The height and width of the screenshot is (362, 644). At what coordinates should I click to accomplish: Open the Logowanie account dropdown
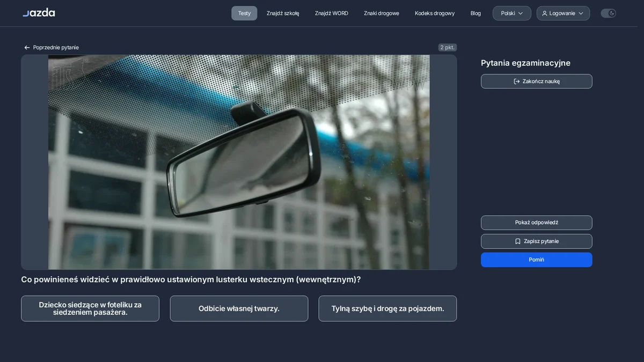(x=563, y=13)
